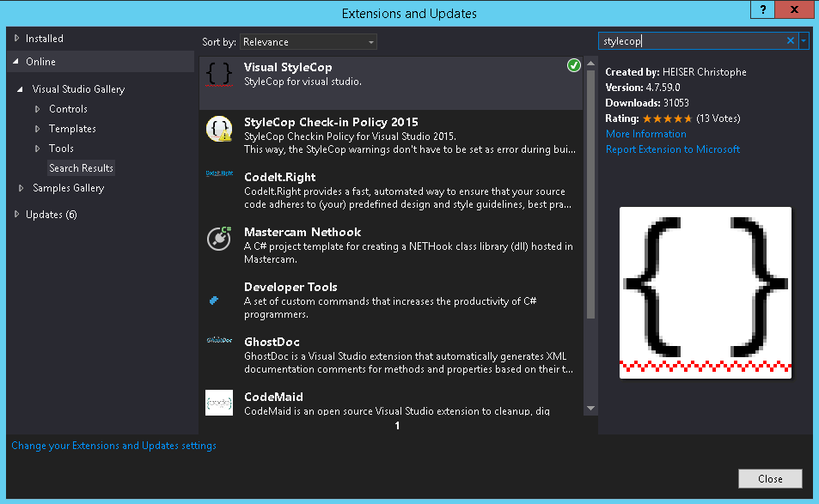Click the CodeIt.Right logo icon

tap(219, 173)
